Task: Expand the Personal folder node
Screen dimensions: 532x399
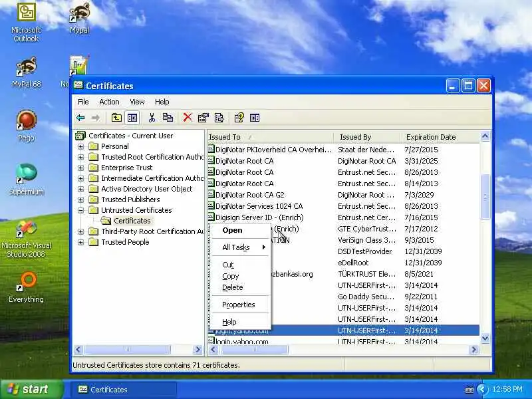Action: [x=80, y=146]
